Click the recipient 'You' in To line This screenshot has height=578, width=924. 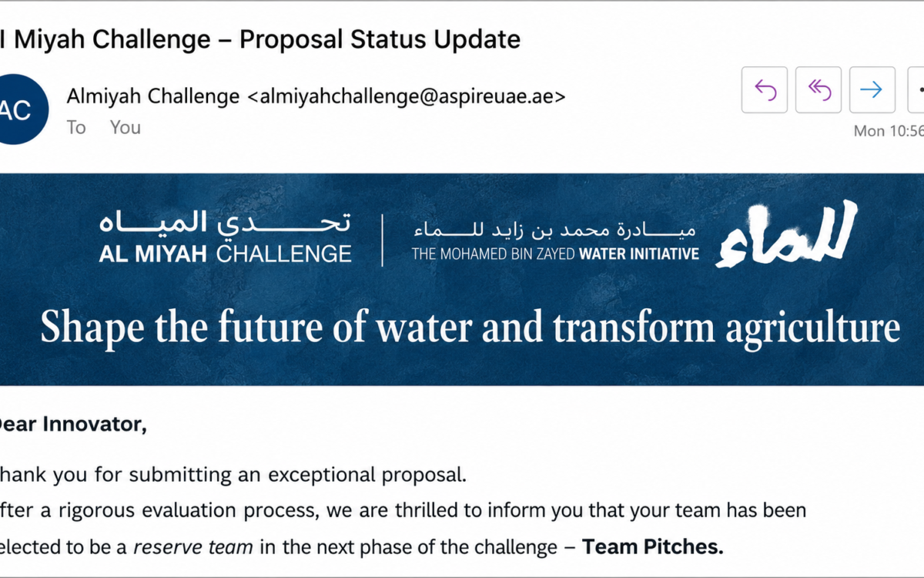(126, 127)
